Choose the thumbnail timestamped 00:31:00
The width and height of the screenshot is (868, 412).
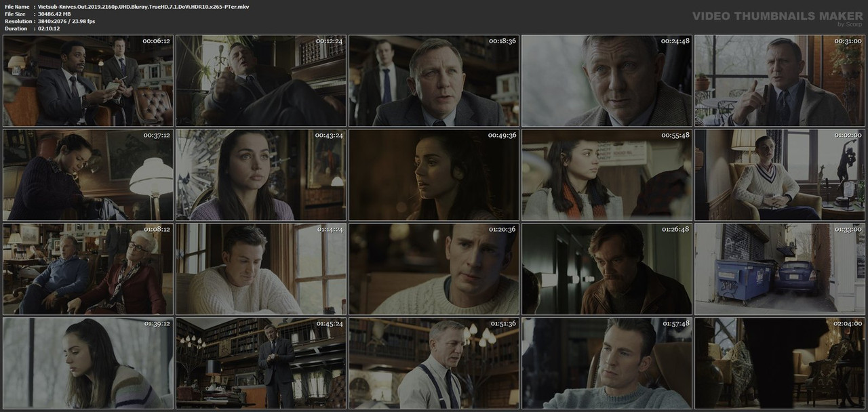(x=780, y=81)
